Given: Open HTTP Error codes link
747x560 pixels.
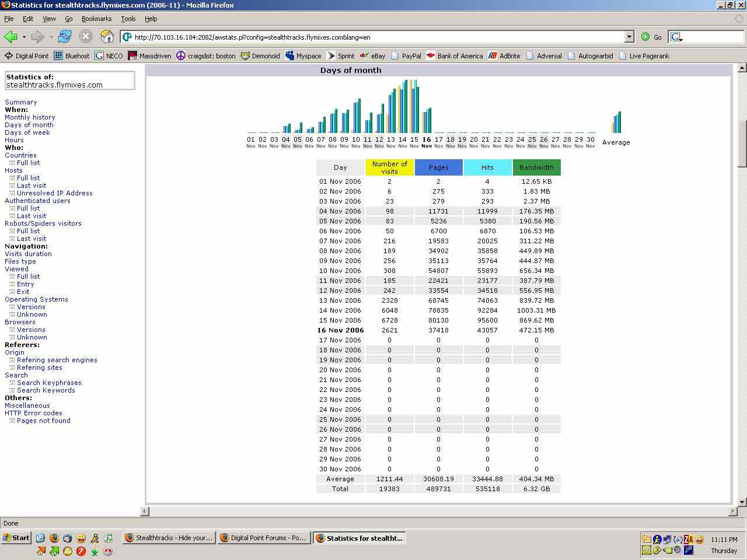Looking at the screenshot, I should (33, 413).
